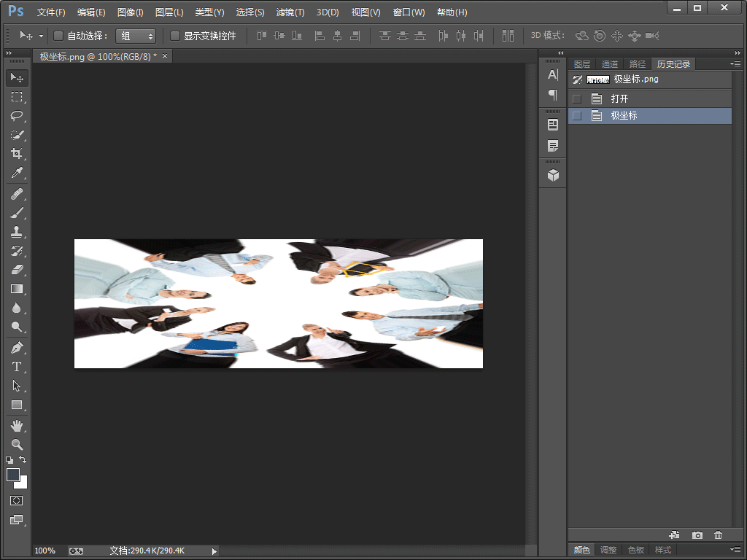
Task: Select the Hand tool
Action: pos(17,426)
